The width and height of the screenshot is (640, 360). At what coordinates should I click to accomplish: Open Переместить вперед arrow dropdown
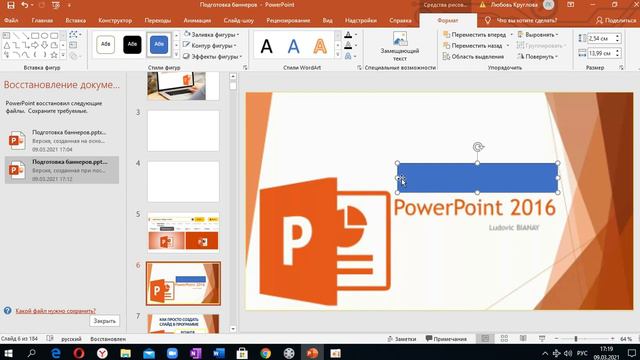[x=511, y=35]
